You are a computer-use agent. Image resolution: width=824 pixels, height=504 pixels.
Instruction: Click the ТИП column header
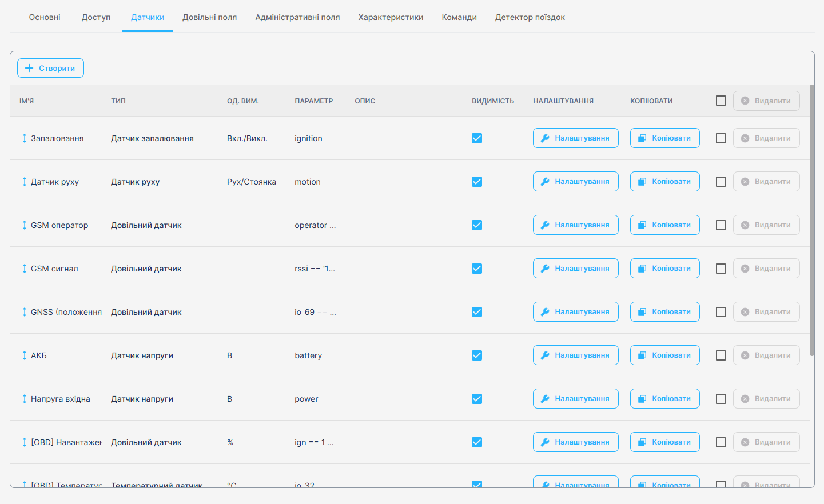pyautogui.click(x=118, y=101)
